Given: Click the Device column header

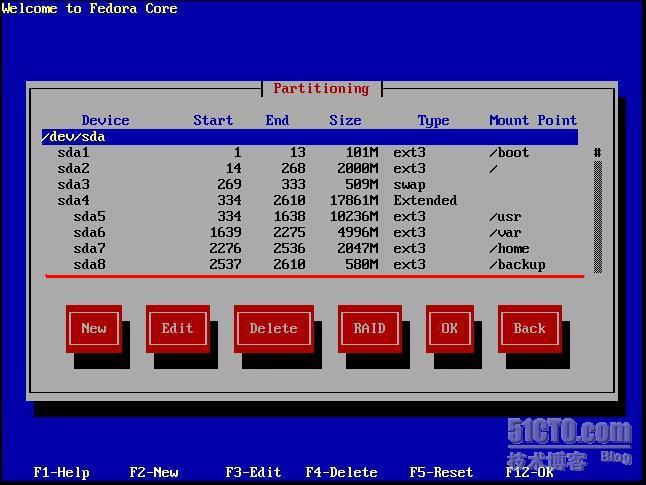Looking at the screenshot, I should (105, 120).
